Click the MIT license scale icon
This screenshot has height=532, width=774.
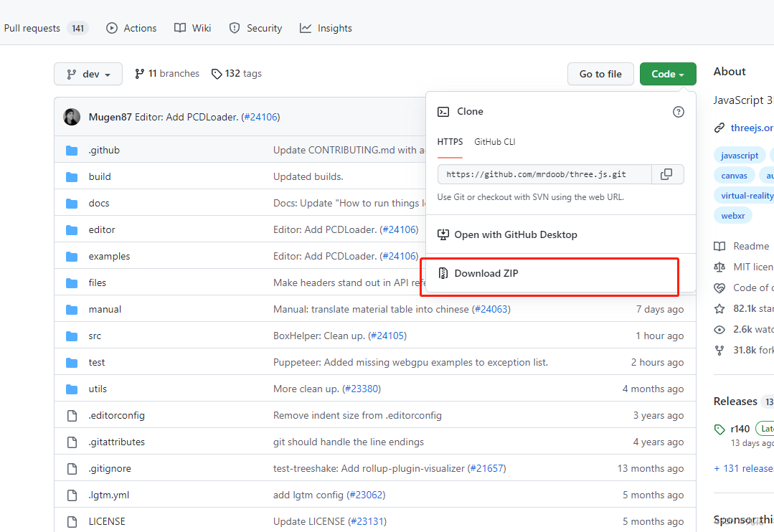click(719, 267)
